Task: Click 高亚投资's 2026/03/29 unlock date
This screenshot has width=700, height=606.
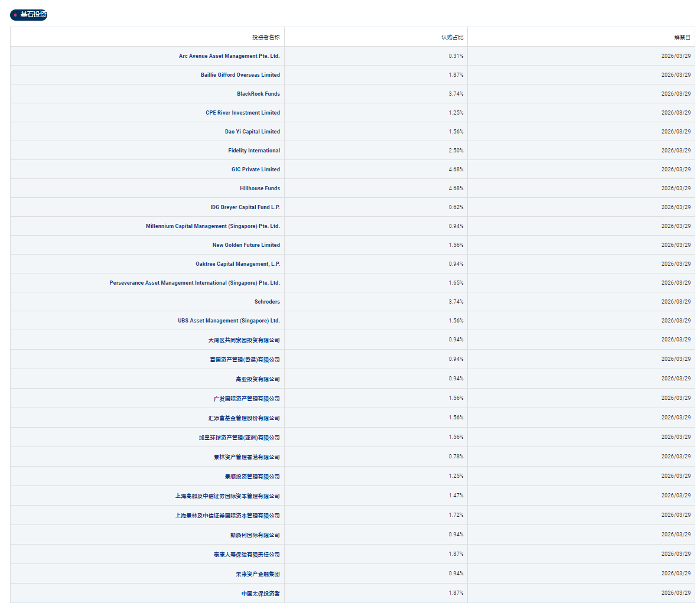Action: 676,379
